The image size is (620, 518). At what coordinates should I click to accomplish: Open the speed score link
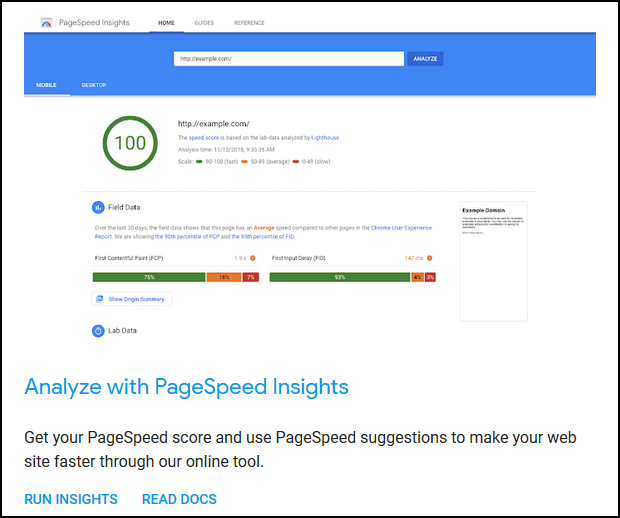(x=204, y=138)
